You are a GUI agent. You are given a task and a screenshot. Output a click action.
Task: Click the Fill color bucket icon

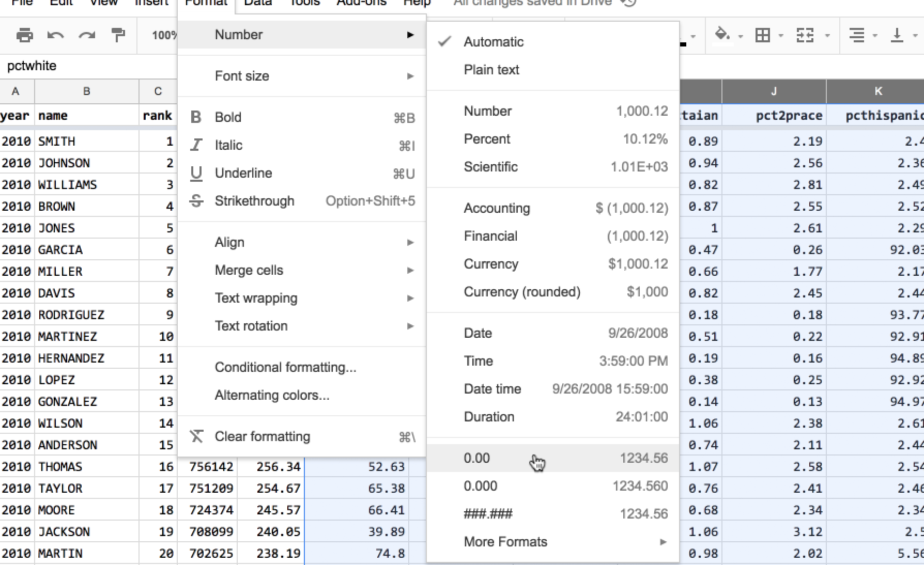pos(722,35)
